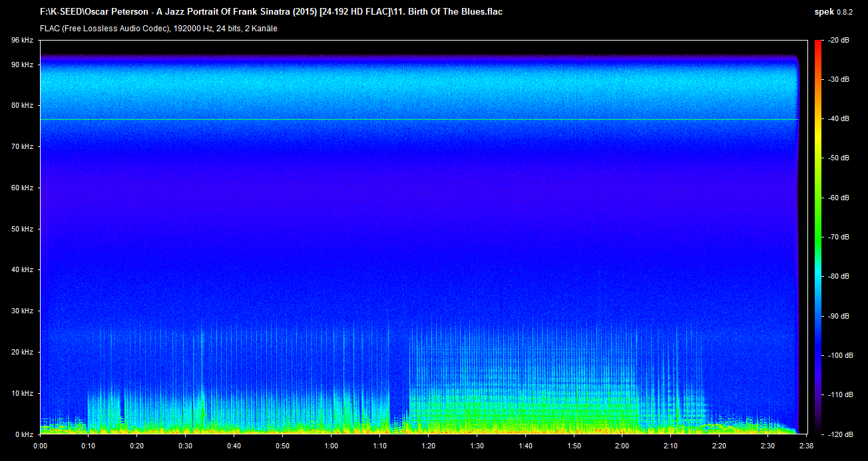The height and width of the screenshot is (461, 868).
Task: Click the -70 dB legend label
Action: coord(839,237)
